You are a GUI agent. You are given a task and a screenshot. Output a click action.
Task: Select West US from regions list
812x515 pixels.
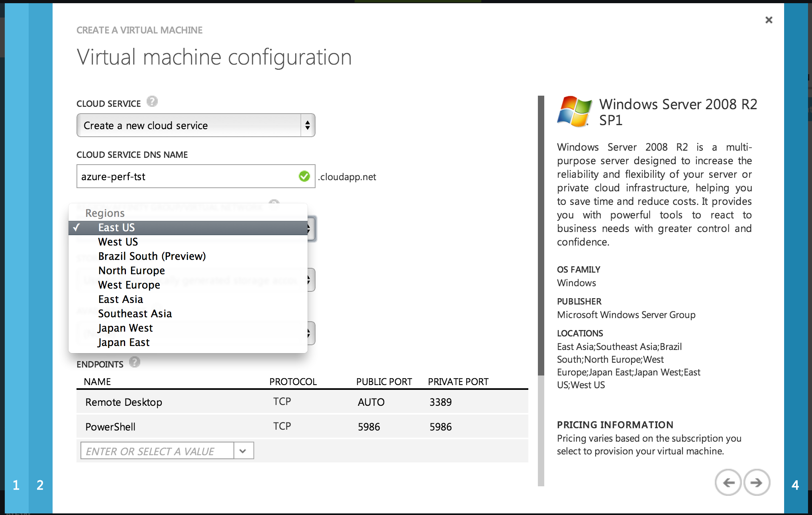click(118, 242)
